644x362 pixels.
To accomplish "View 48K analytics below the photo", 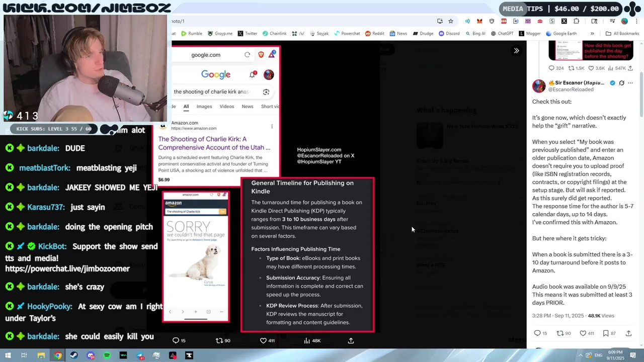I will click(x=312, y=340).
